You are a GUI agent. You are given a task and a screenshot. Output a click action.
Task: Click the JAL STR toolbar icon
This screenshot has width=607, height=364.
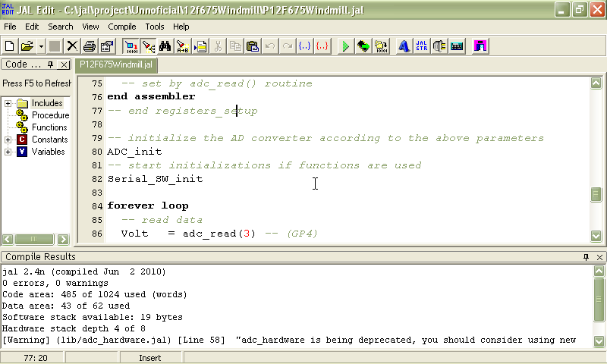(x=423, y=46)
